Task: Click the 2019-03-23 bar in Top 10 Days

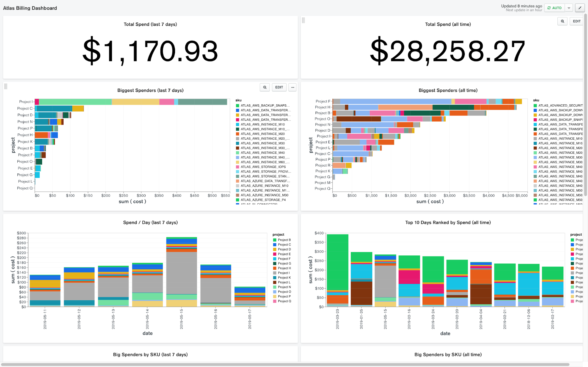Action: click(x=337, y=270)
